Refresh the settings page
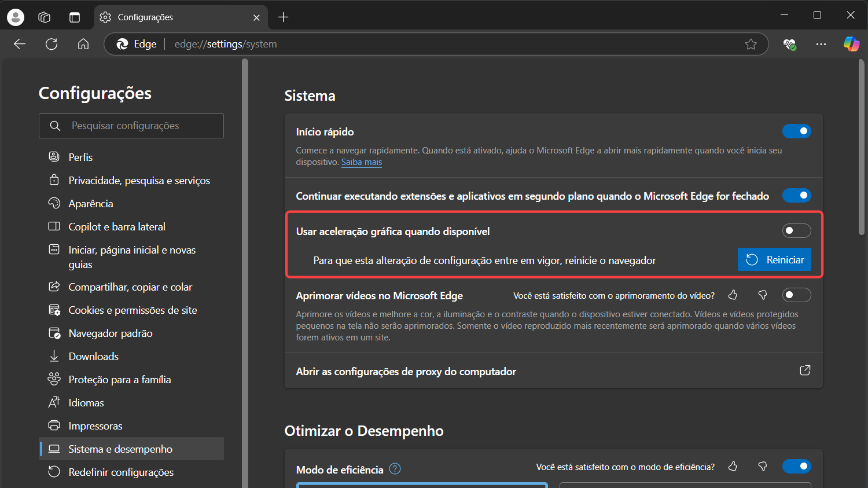This screenshot has height=488, width=868. point(51,44)
